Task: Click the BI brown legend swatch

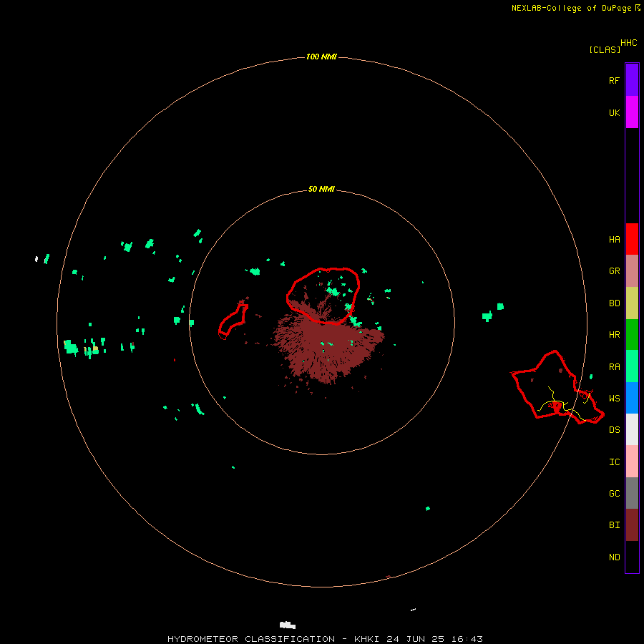Action: coord(632,525)
